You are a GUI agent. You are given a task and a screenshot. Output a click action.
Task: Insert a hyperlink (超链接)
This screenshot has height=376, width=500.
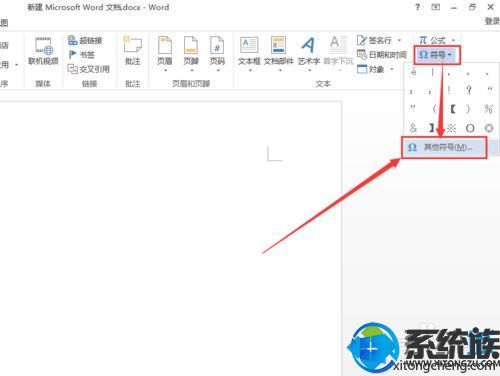85,40
